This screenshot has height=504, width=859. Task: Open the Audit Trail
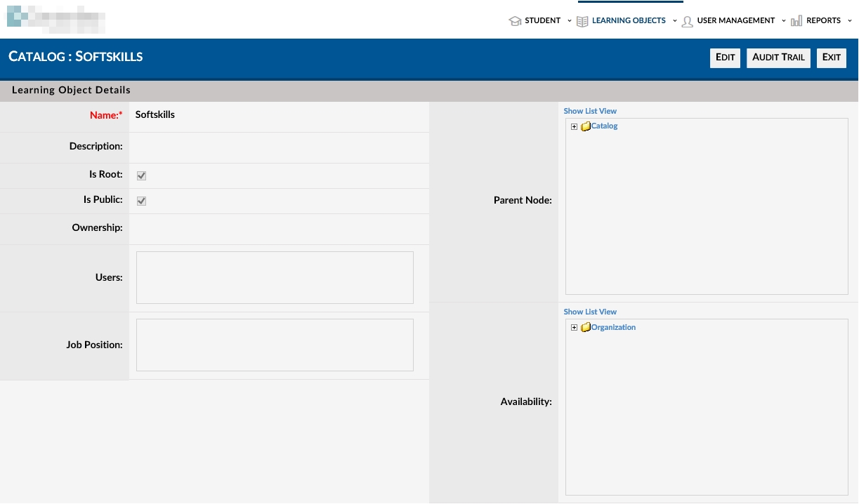[x=778, y=58]
